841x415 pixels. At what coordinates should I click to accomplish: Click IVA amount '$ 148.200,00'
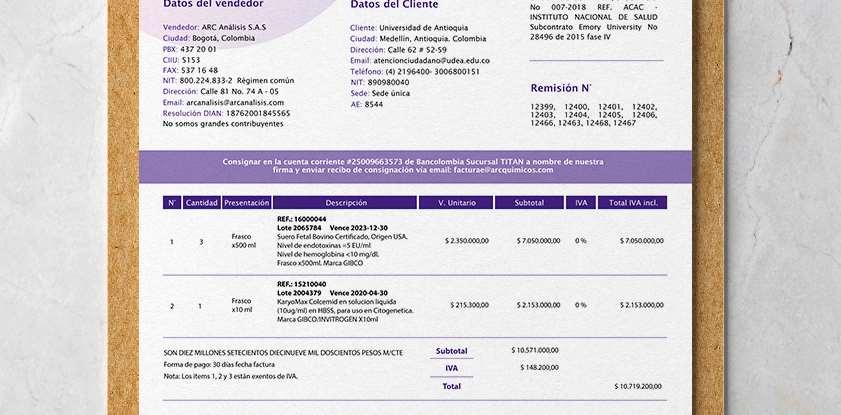pyautogui.click(x=539, y=368)
